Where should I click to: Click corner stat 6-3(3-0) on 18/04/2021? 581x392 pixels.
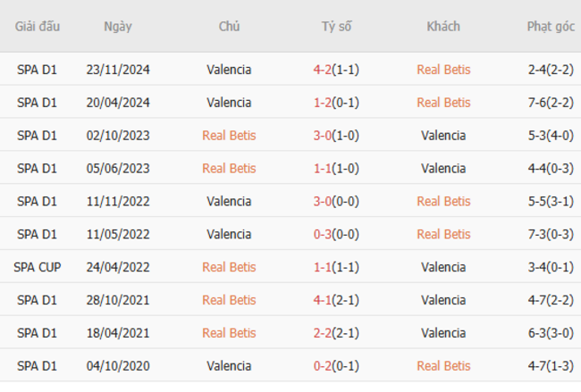tap(551, 333)
